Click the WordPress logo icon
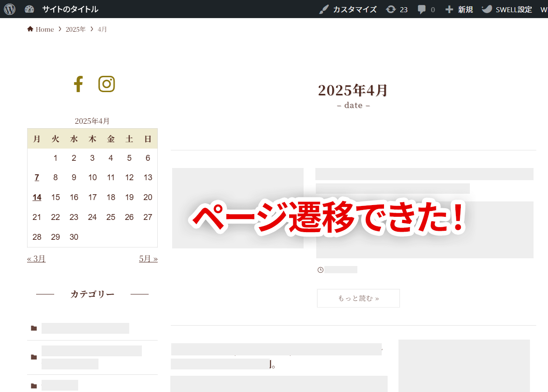548x392 pixels. tap(9, 9)
